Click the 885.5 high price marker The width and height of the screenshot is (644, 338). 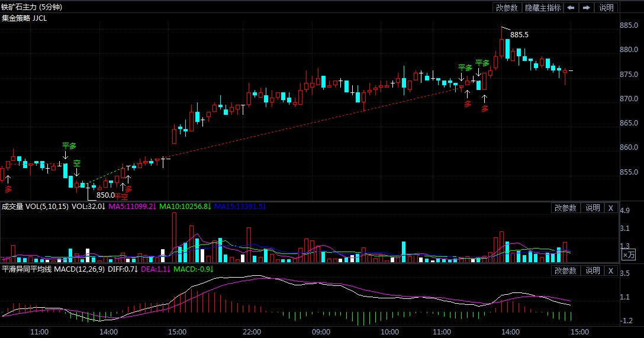519,35
